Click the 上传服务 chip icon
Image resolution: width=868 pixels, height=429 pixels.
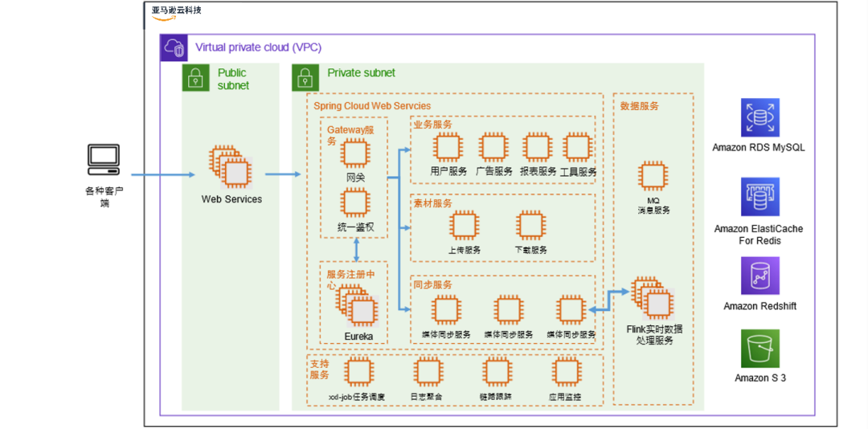[x=465, y=225]
